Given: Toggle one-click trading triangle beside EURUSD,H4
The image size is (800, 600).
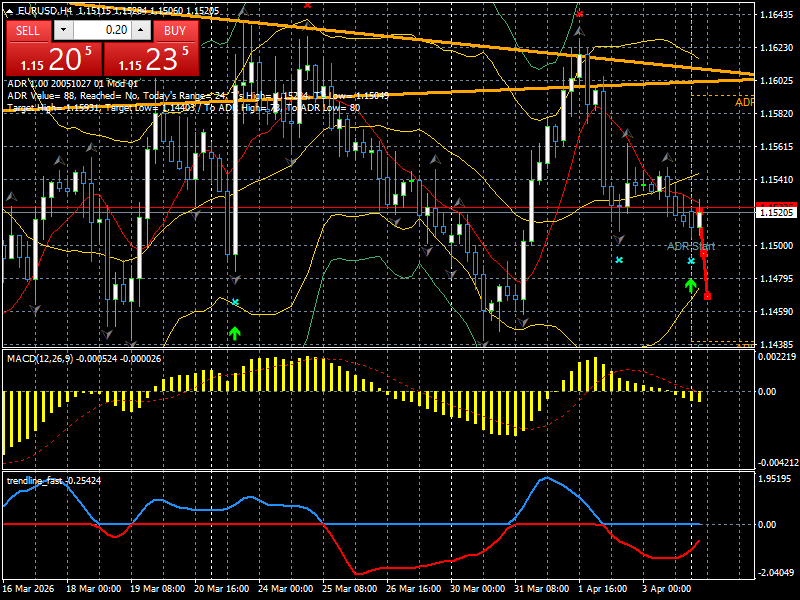Looking at the screenshot, I should pyautogui.click(x=11, y=10).
